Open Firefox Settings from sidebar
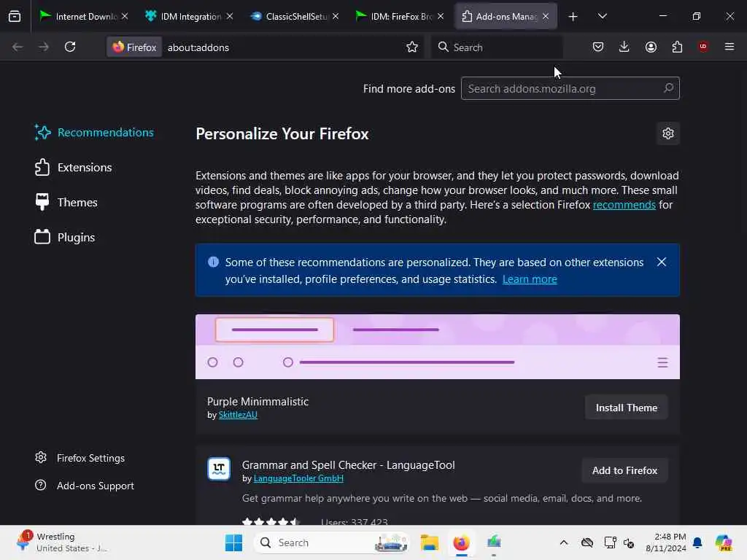The height and width of the screenshot is (560, 747). 80,458
